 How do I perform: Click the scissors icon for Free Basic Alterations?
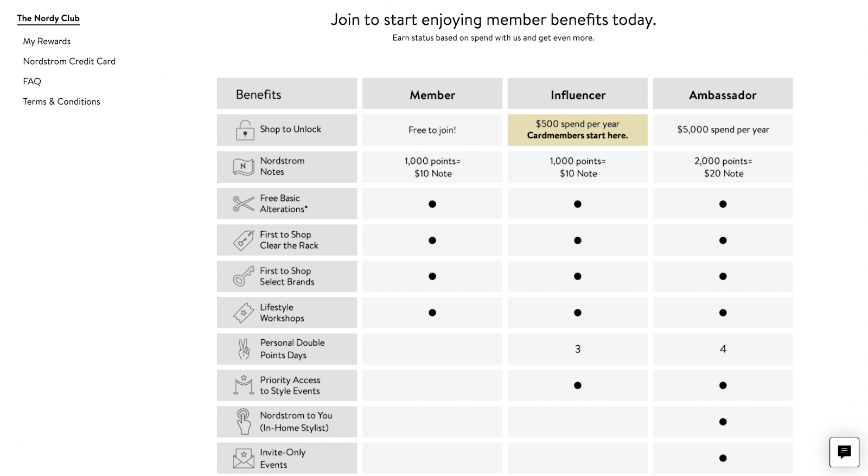tap(244, 204)
